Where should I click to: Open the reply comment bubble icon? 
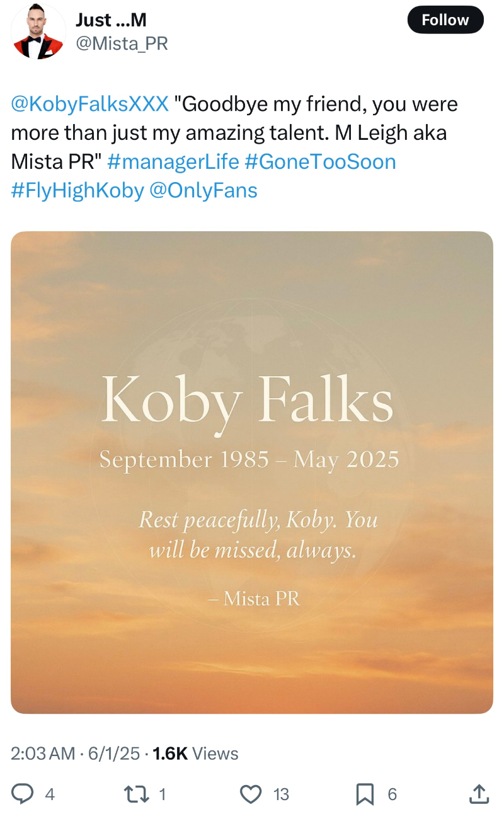point(23,794)
